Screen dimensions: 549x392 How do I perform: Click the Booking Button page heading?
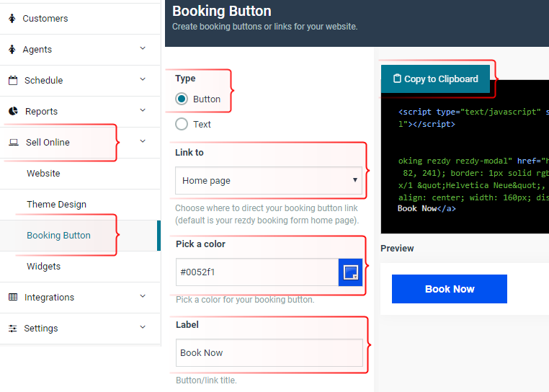222,12
